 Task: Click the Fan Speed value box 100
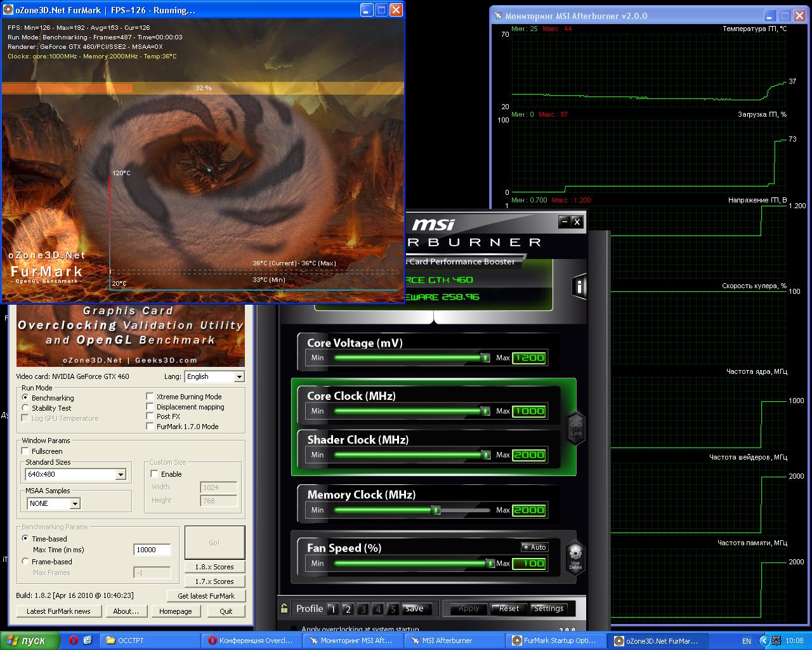coord(529,563)
